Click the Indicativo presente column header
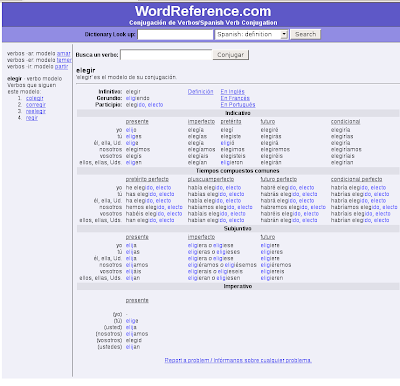This screenshot has height=386, width=400. pos(137,122)
